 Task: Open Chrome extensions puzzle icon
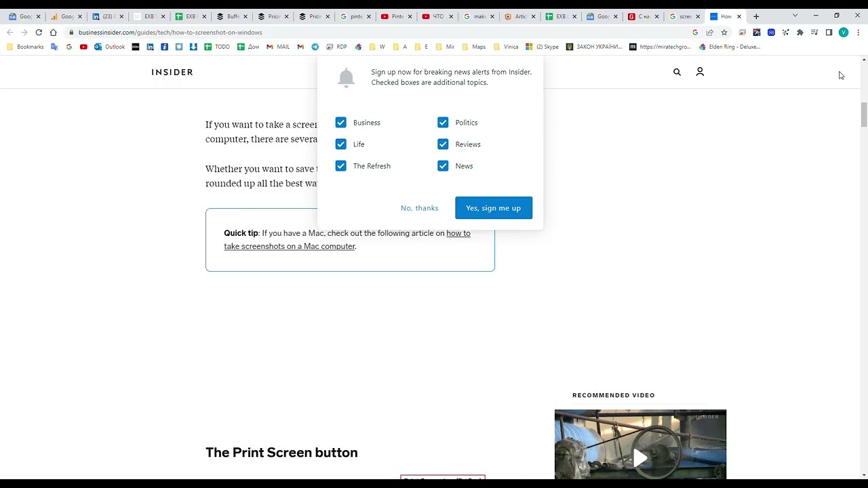[x=800, y=32]
